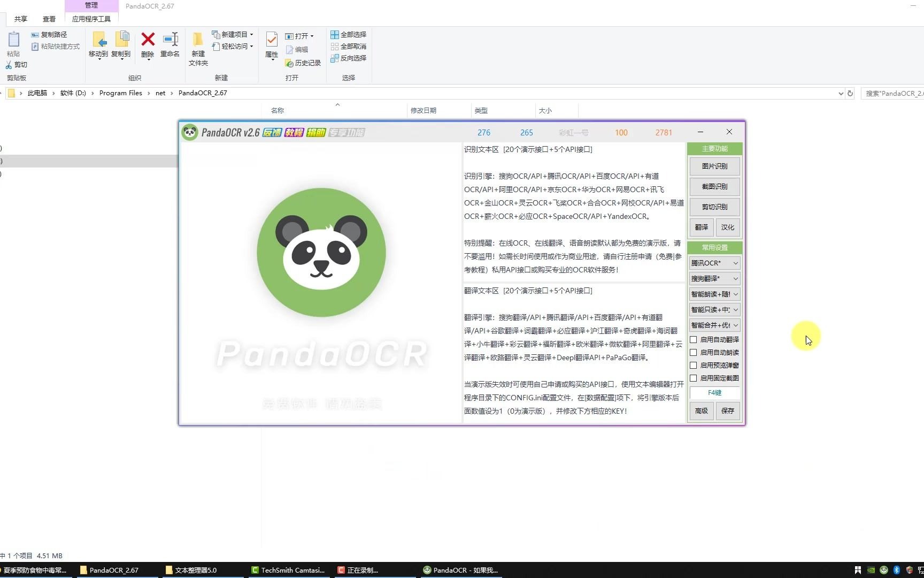Click the Cut (剪切) scissors icon
This screenshot has width=924, height=578.
pos(9,65)
